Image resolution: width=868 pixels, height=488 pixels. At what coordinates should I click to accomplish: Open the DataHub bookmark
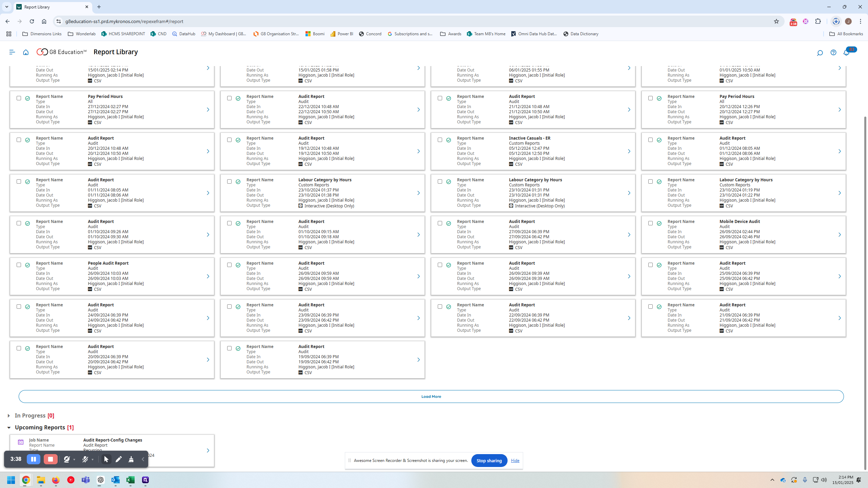(x=184, y=34)
